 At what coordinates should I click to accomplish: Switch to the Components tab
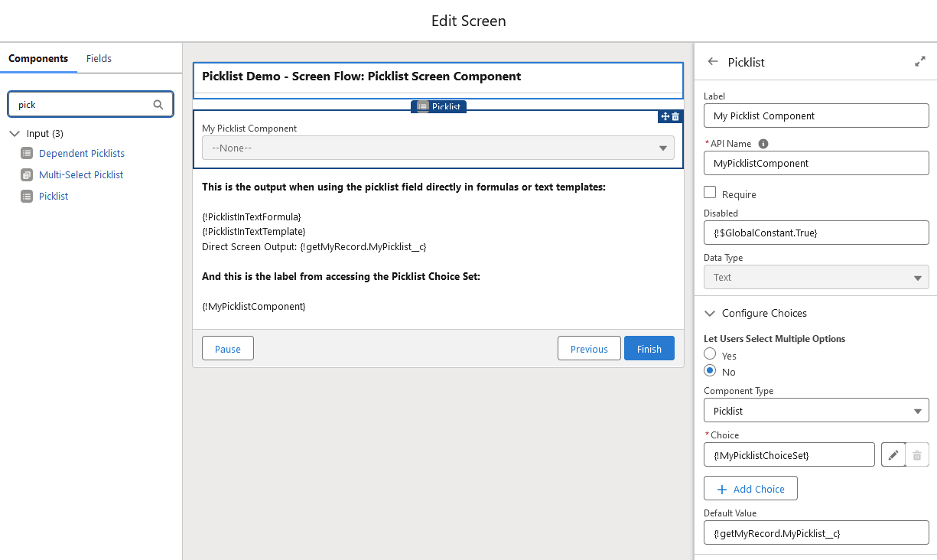(x=38, y=58)
